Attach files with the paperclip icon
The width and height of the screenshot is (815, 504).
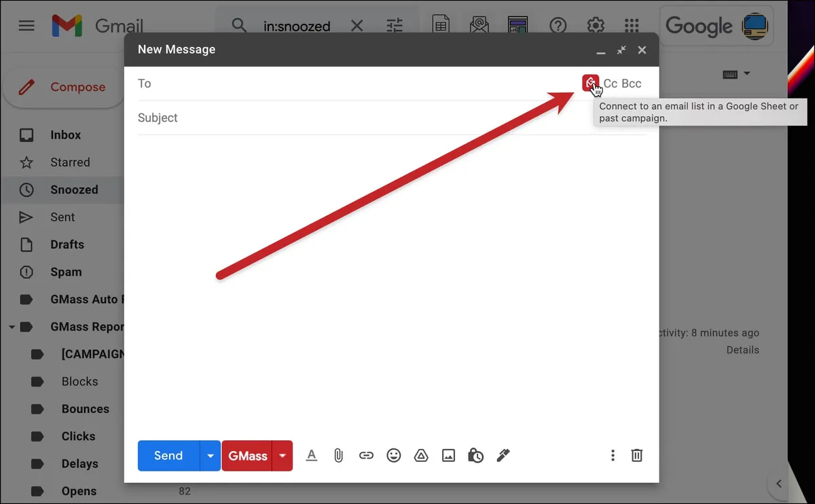(338, 456)
